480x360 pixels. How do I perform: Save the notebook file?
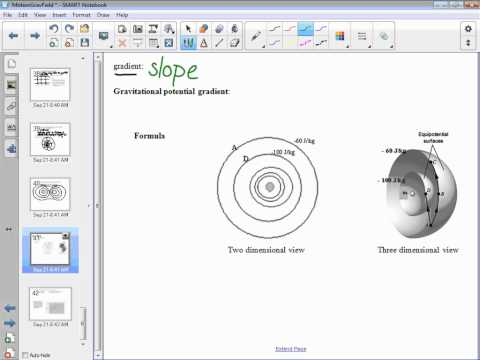click(x=85, y=43)
